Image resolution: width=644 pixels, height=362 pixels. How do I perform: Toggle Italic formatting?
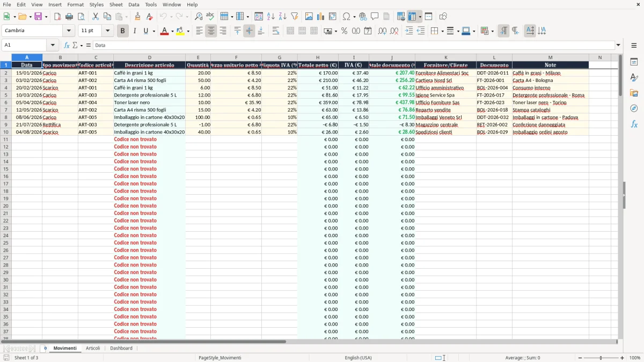point(135,31)
